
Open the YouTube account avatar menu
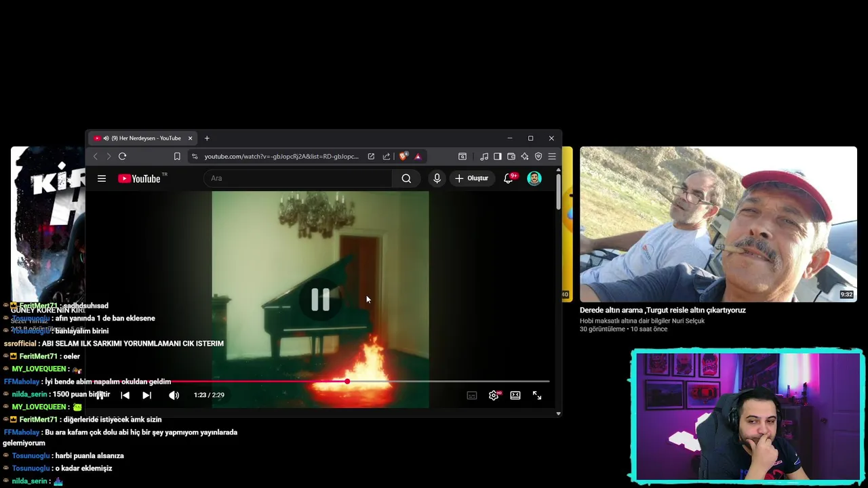[x=534, y=178]
